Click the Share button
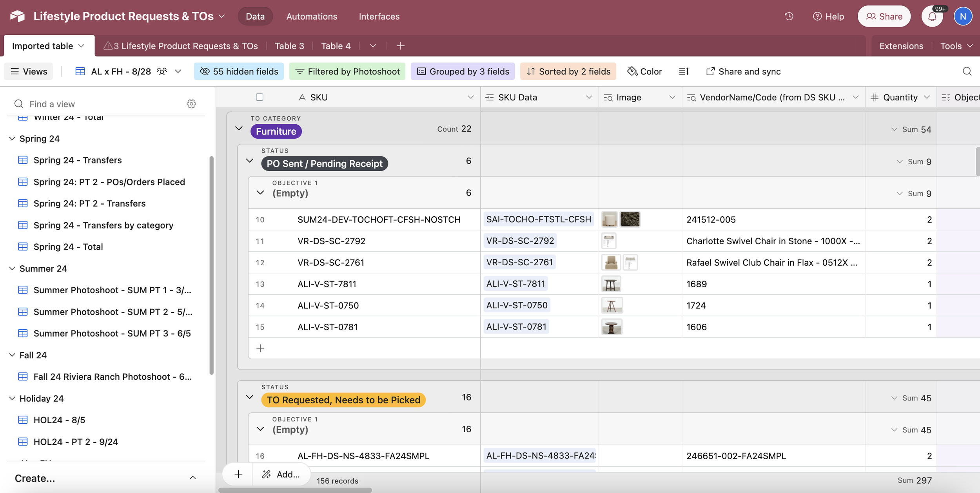 click(x=884, y=16)
